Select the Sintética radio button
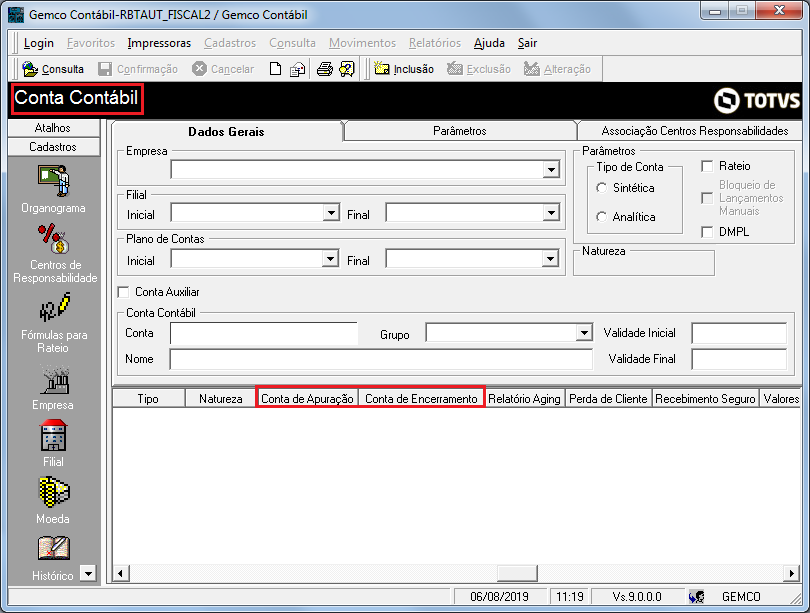810x613 pixels. [601, 188]
